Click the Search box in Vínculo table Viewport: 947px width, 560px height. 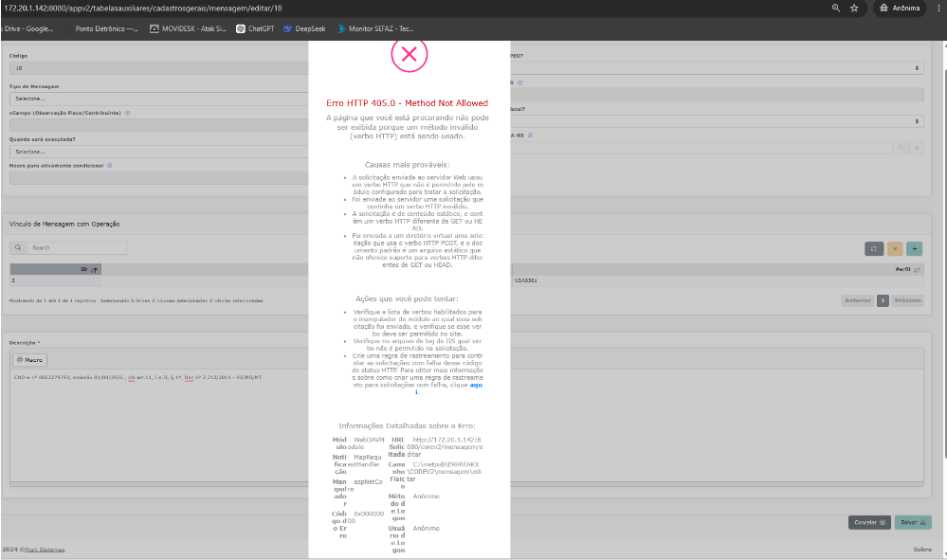[x=77, y=247]
